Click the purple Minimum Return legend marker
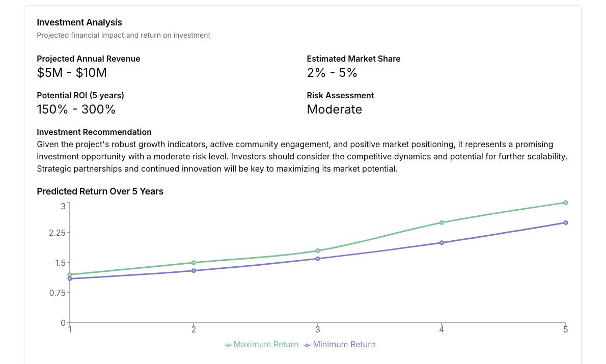This screenshot has height=364, width=606. coord(307,345)
